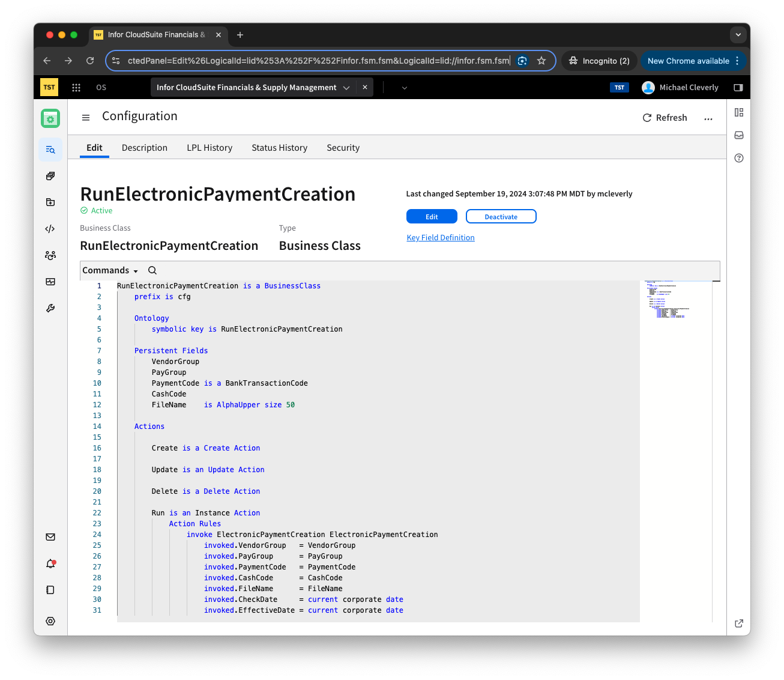Search within the code editor
The image size is (784, 680).
pyautogui.click(x=152, y=270)
